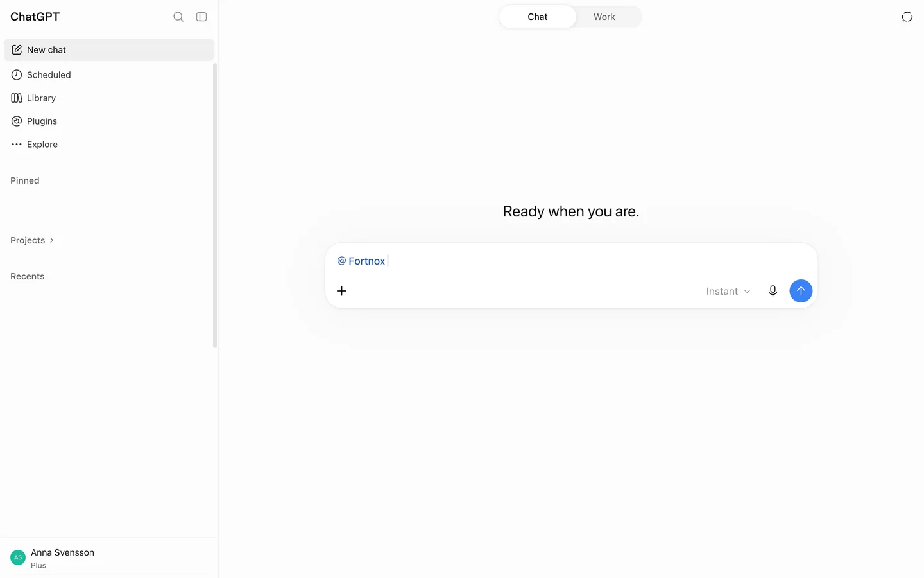
Task: Open the Explore page
Action: (109, 144)
